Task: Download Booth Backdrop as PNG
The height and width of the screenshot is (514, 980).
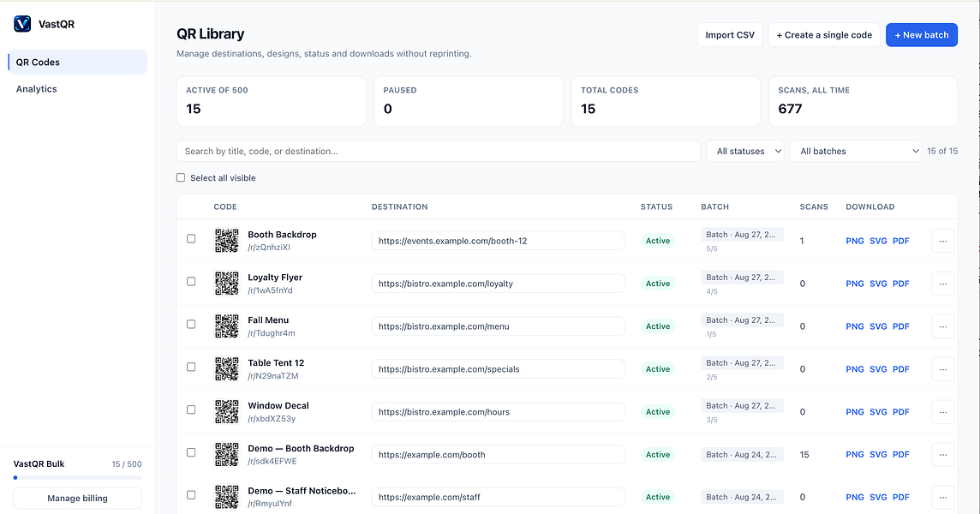Action: (855, 241)
